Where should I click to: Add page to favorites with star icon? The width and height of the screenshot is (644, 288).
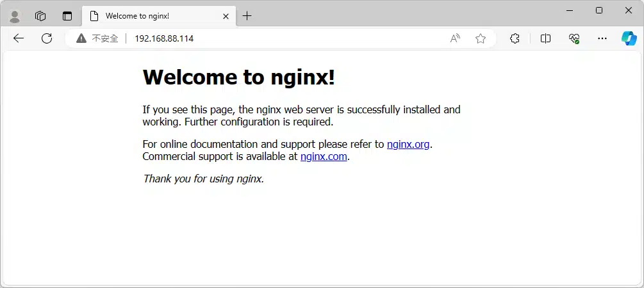tap(481, 38)
